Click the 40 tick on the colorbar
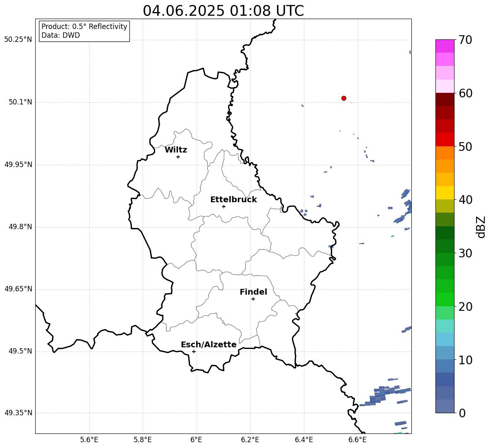The height and width of the screenshot is (448, 491). (465, 200)
